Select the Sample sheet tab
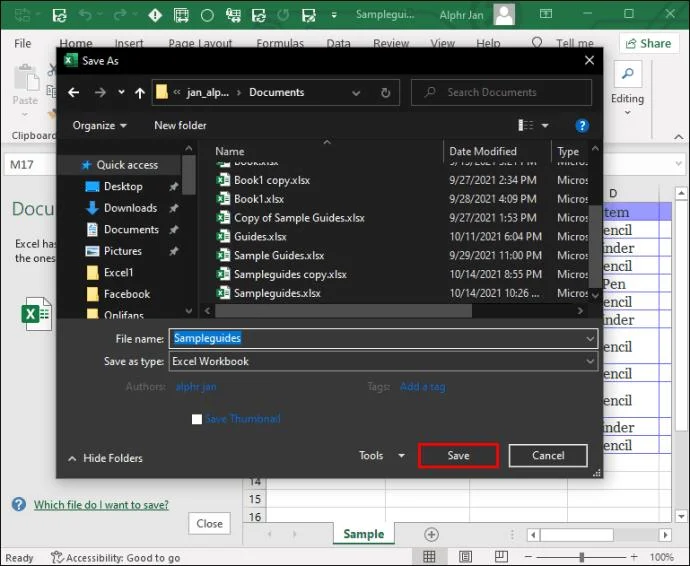Viewport: 690px width, 566px height. (363, 534)
